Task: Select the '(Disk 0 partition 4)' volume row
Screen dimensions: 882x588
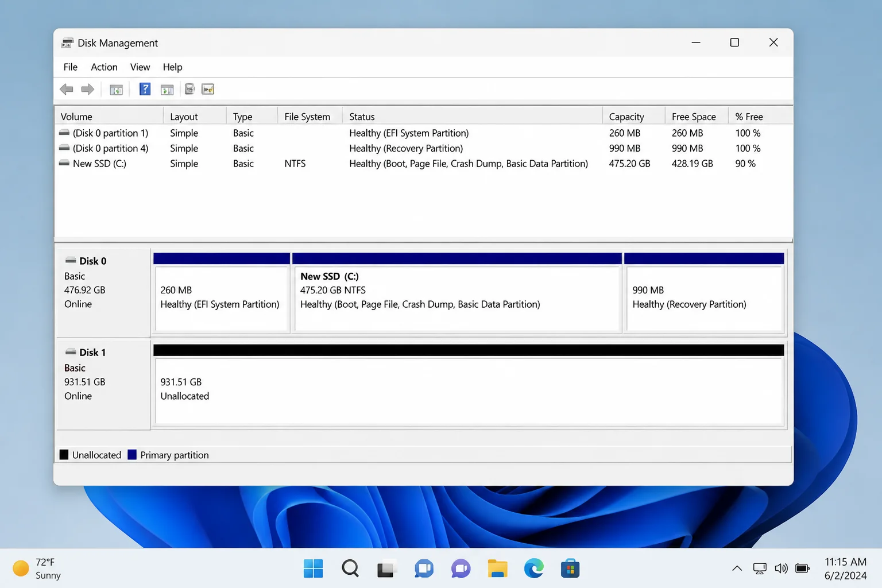Action: pos(424,148)
